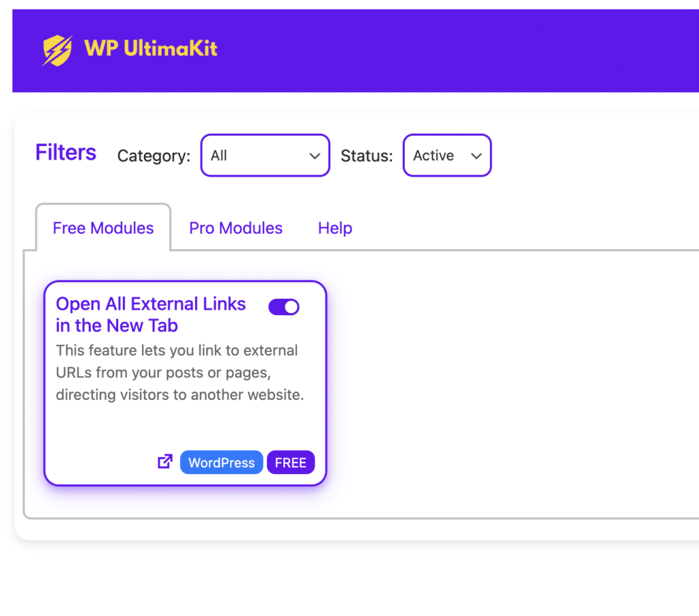699x616 pixels.
Task: Open the Open All External Links module title
Action: [150, 314]
